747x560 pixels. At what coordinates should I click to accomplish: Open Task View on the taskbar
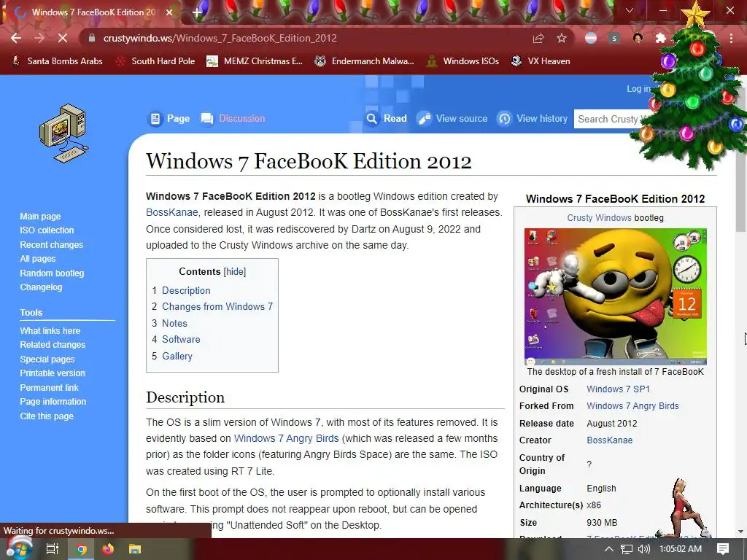[x=52, y=549]
